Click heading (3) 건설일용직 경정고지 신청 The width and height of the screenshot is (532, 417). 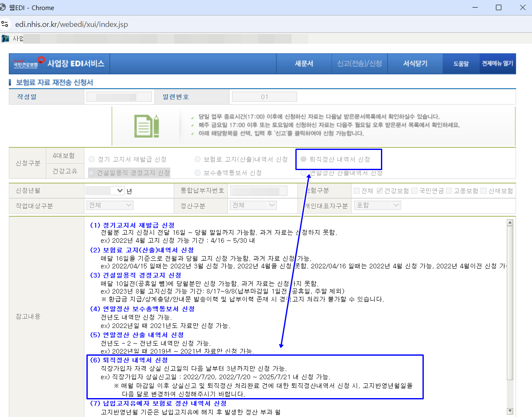[136, 275]
